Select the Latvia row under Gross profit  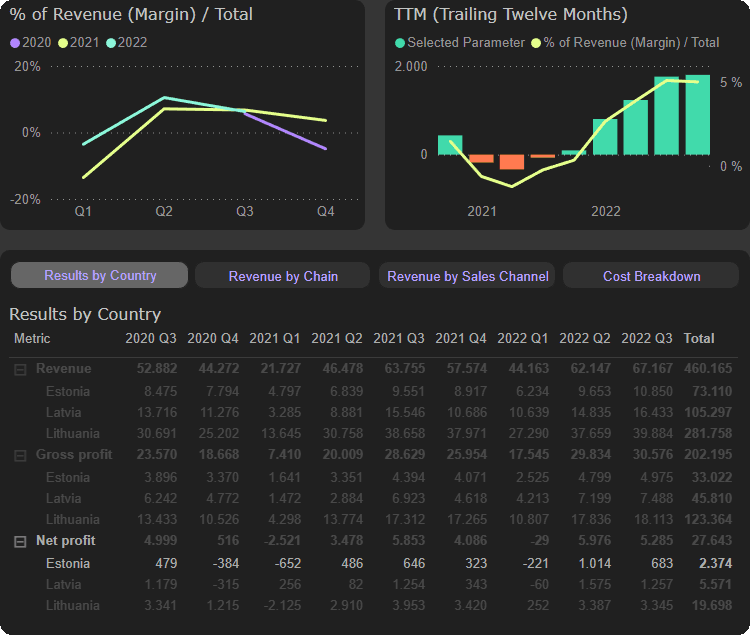coord(64,498)
